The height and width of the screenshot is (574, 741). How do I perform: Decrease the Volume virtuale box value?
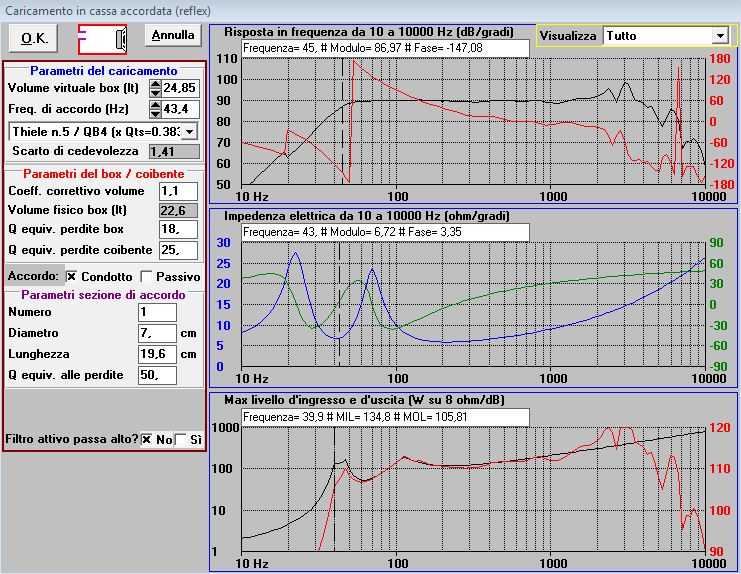155,93
